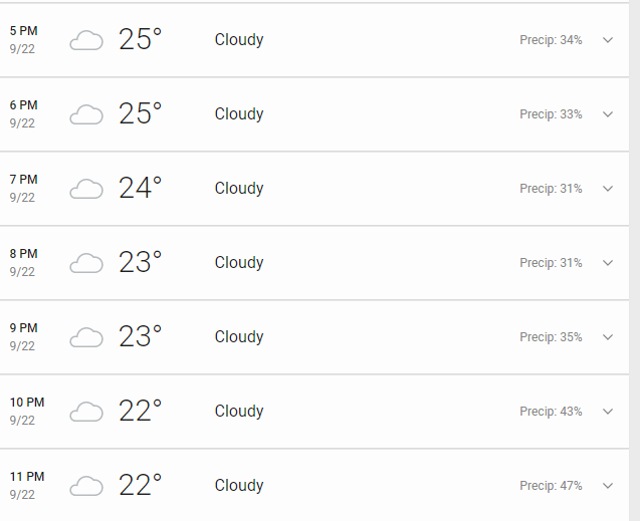This screenshot has height=521, width=640.
Task: Click the cloud icon for 11 PM
Action: pyautogui.click(x=86, y=486)
